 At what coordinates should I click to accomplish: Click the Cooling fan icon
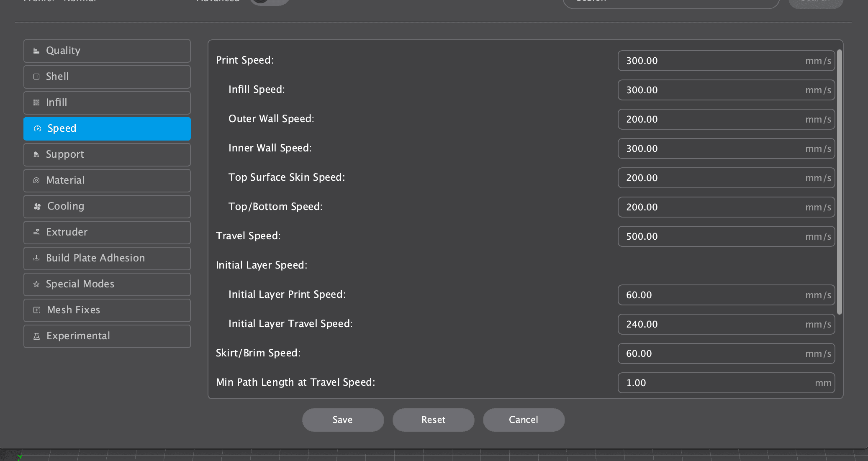(37, 207)
